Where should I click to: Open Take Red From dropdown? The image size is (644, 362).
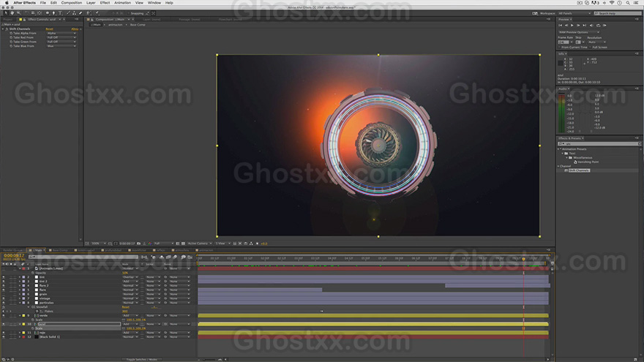click(61, 37)
